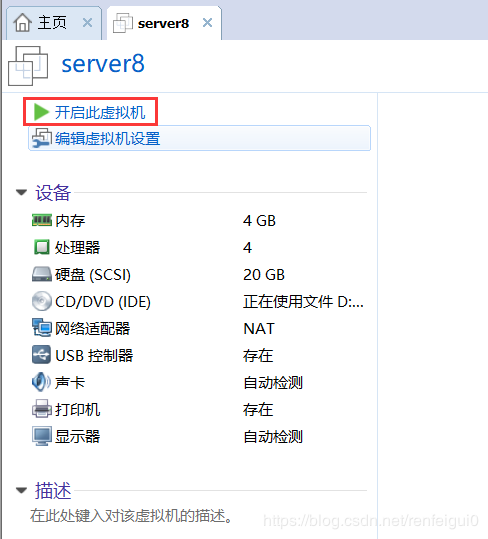This screenshot has height=539, width=488.
Task: Click the USB controller icon
Action: coord(42,355)
